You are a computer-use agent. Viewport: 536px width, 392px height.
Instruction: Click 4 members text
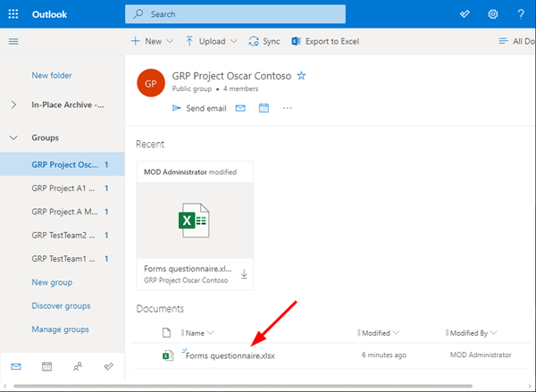pos(240,89)
